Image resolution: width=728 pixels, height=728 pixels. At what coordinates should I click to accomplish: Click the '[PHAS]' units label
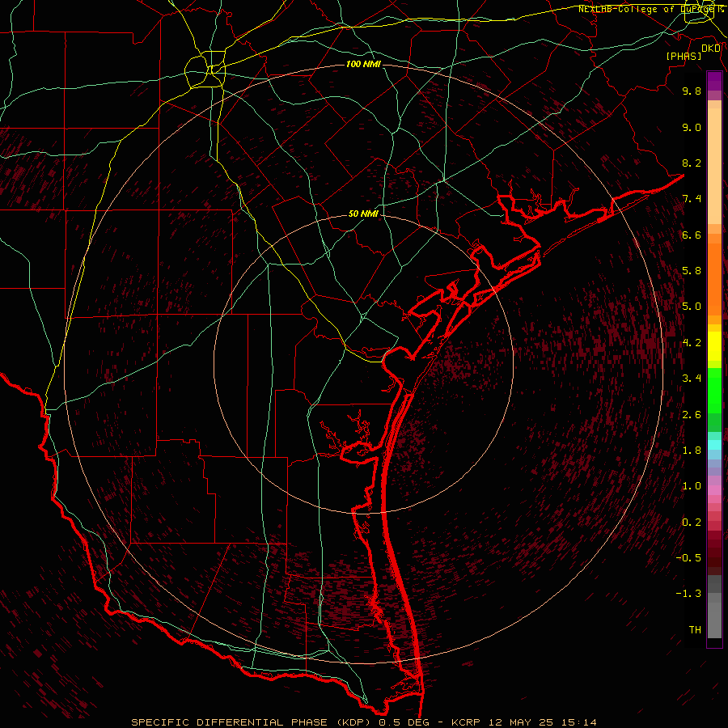pos(684,56)
